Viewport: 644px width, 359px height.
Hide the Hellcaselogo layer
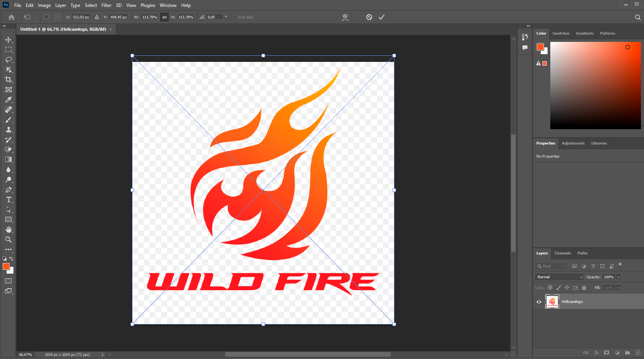[539, 302]
